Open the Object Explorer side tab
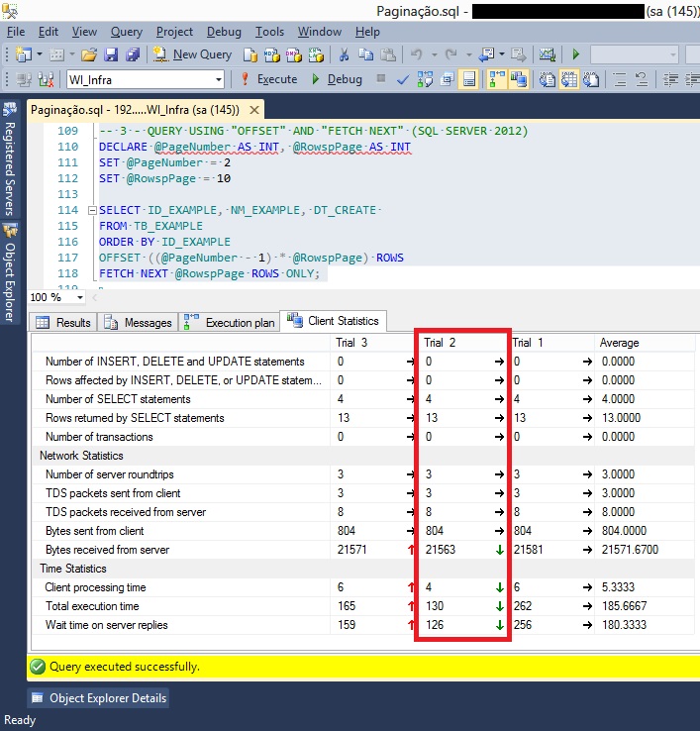 pyautogui.click(x=10, y=273)
